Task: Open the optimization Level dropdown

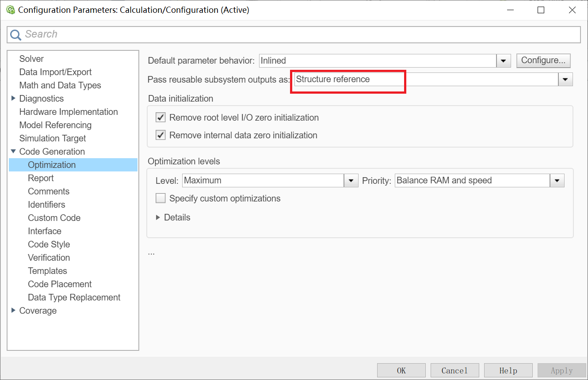Action: click(x=351, y=180)
